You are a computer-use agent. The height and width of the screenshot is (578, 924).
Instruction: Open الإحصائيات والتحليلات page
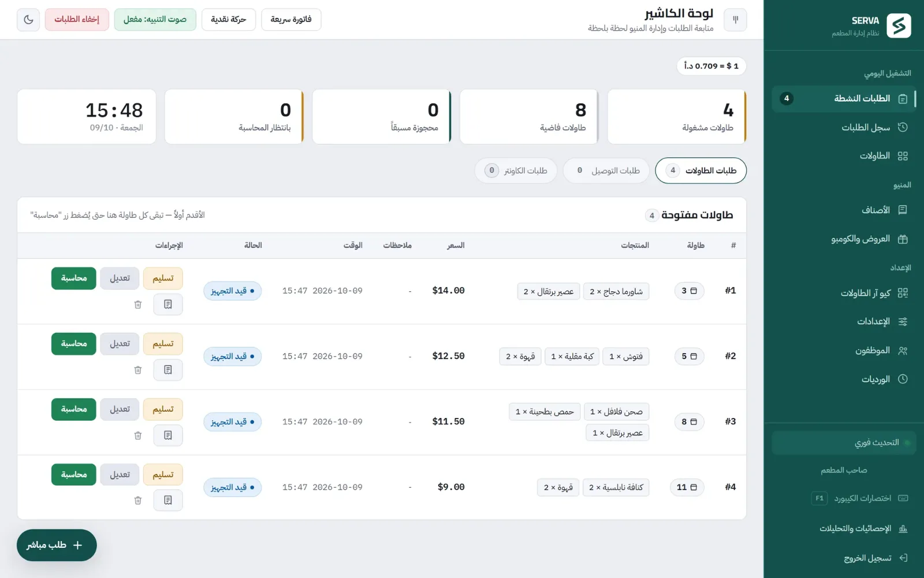[x=844, y=528]
